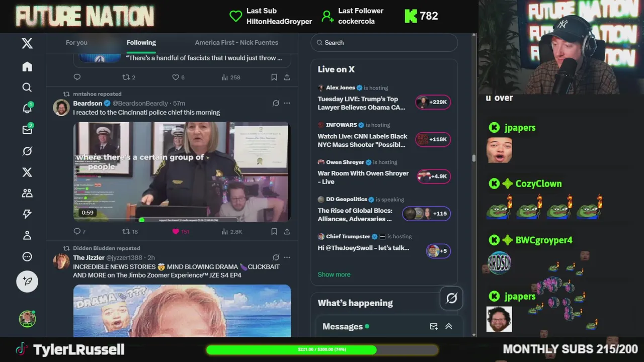The height and width of the screenshot is (362, 644).
Task: Open more options on The Jizzler's post
Action: (x=287, y=257)
